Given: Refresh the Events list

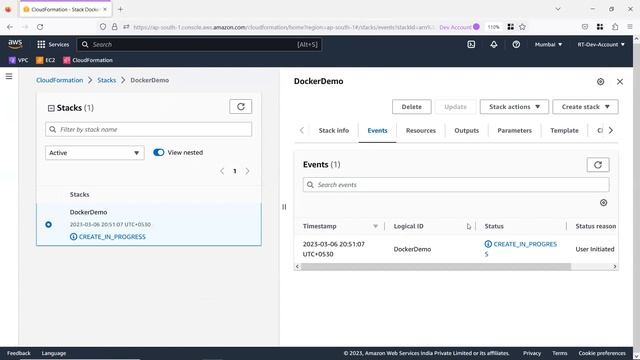Looking at the screenshot, I should 598,164.
